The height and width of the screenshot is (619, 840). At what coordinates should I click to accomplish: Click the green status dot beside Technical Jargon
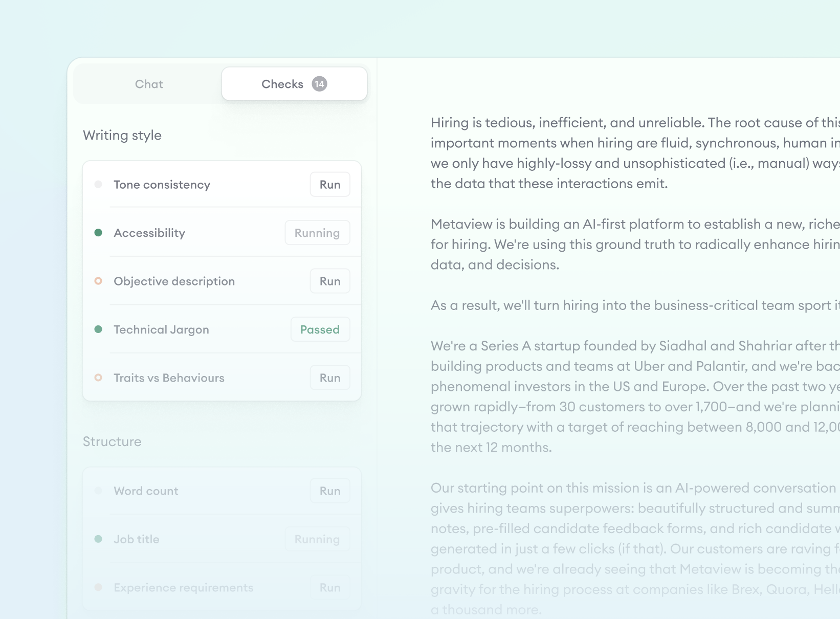coord(98,329)
